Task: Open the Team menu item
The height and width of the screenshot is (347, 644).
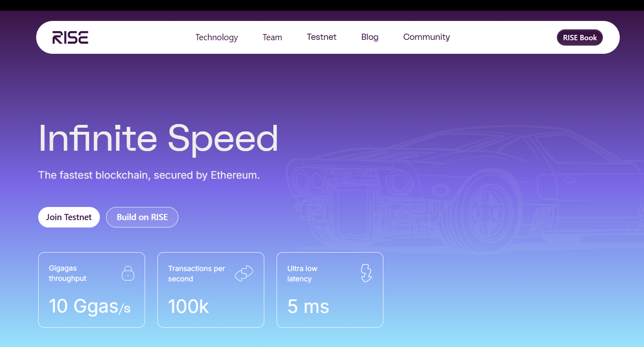Action: (x=272, y=37)
